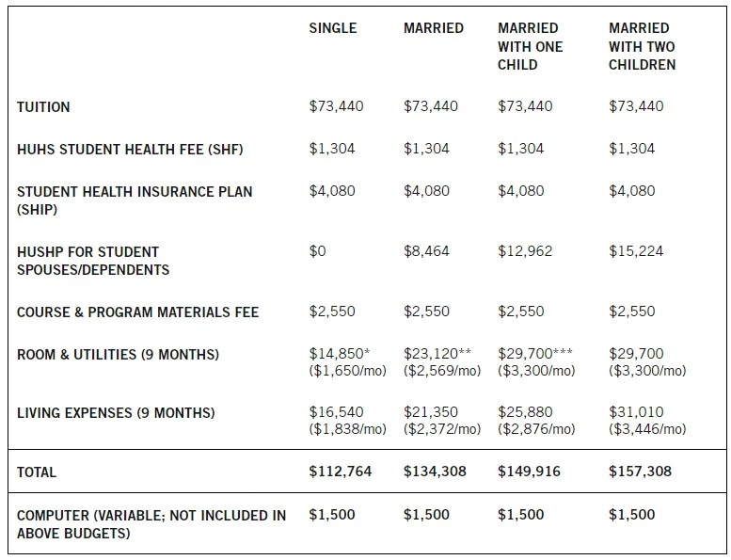This screenshot has width=731, height=560.
Task: Select the TOTAL row label
Action: (x=37, y=472)
